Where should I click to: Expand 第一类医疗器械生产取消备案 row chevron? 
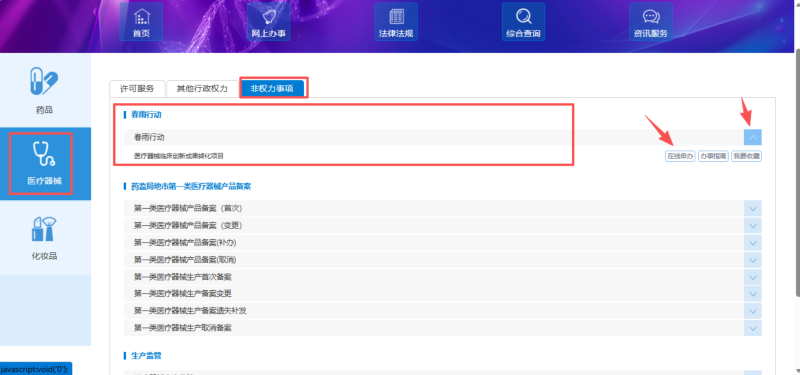tap(753, 328)
